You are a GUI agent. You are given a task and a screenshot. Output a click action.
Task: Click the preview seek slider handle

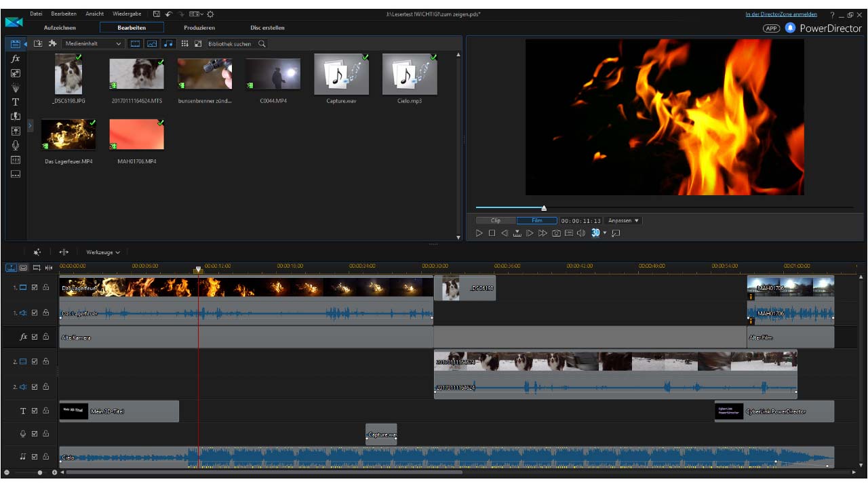pyautogui.click(x=544, y=208)
